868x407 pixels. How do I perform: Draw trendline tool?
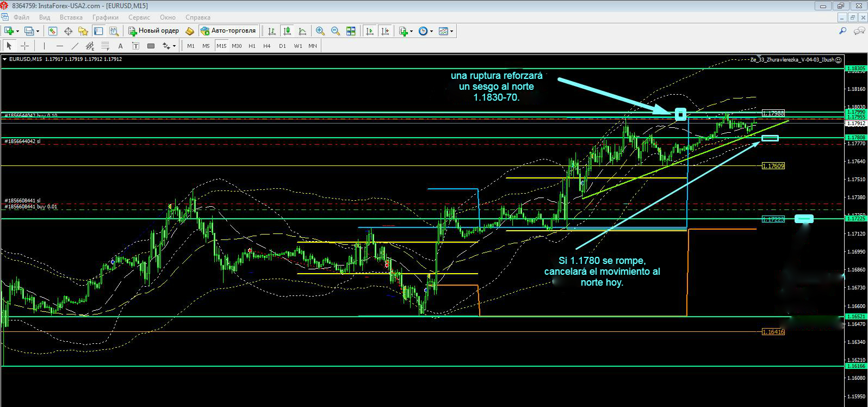pyautogui.click(x=75, y=46)
